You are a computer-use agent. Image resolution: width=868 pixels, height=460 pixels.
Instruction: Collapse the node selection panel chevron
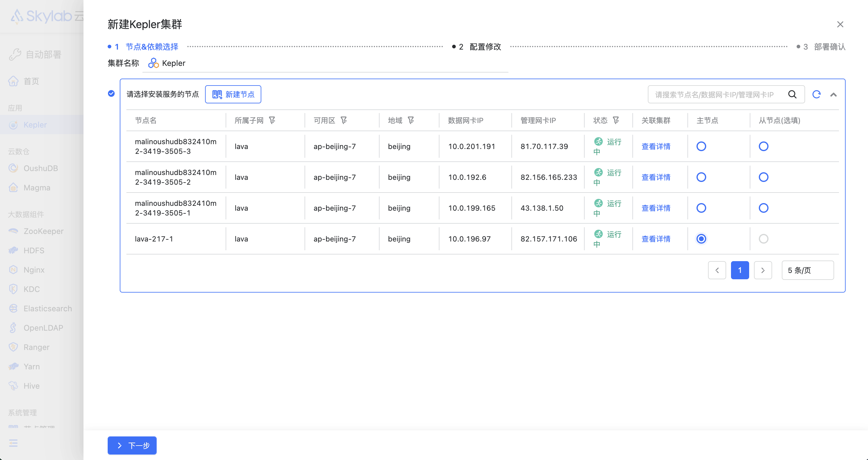(833, 95)
